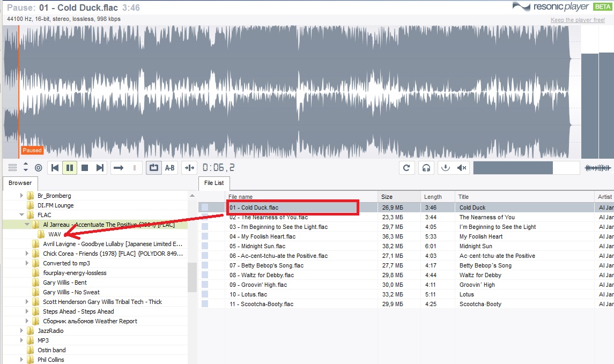
Task: Click the circular target icon in toolbar
Action: pyautogui.click(x=39, y=168)
